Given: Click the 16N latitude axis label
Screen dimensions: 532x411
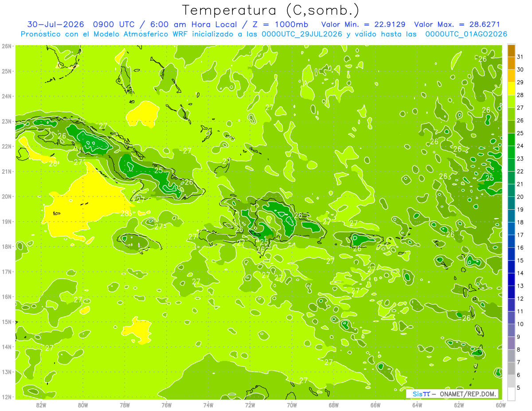Looking at the screenshot, I should (7, 297).
